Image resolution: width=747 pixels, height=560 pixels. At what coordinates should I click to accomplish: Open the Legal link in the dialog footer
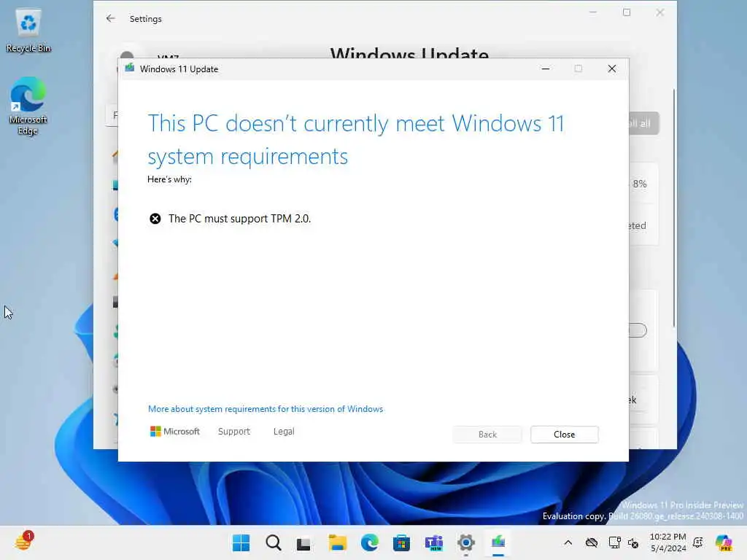tap(284, 431)
